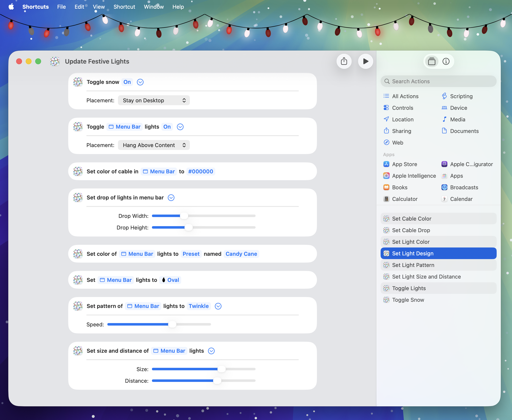Click the Update Festive Lights shortcut icon
Screen dimensions: 512x420
pos(55,62)
